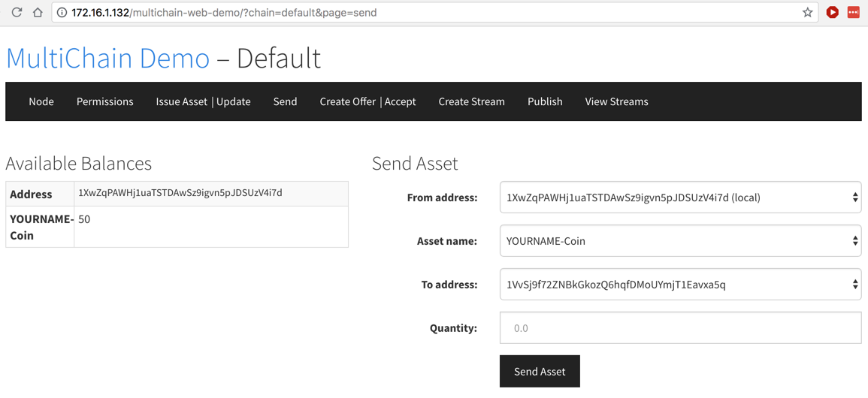This screenshot has width=868, height=398.
Task: Open the Create Stream page
Action: coord(471,101)
